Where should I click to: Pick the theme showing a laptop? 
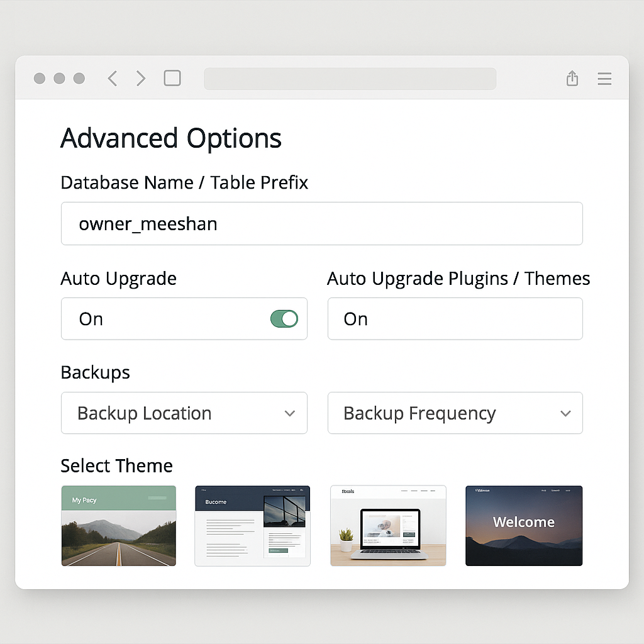click(x=388, y=526)
